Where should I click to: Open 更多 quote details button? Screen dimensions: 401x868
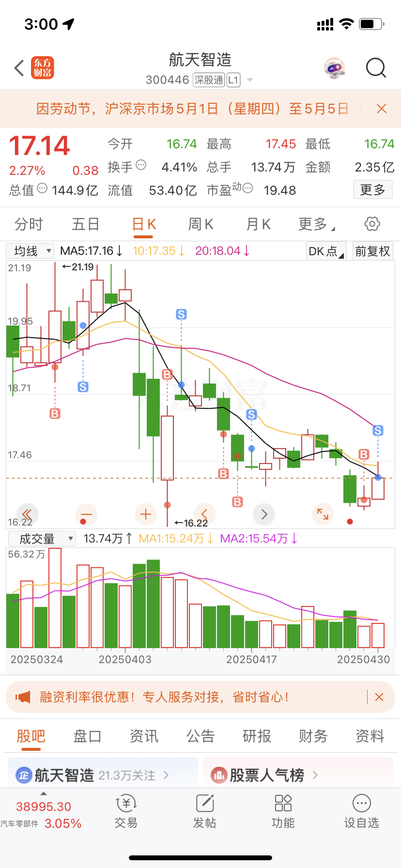372,190
